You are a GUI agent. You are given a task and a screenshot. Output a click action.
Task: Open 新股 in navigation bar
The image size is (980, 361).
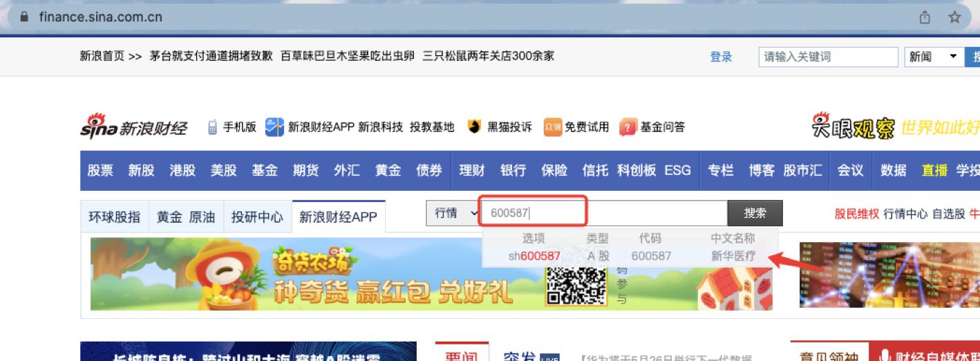pos(142,170)
